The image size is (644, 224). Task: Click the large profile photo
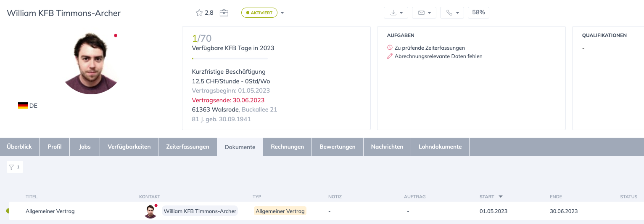tap(92, 64)
